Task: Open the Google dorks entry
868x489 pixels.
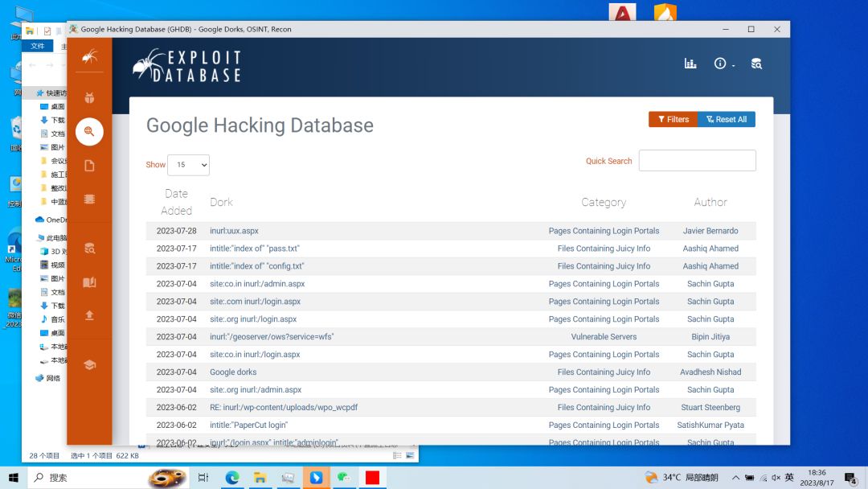Action: [233, 372]
